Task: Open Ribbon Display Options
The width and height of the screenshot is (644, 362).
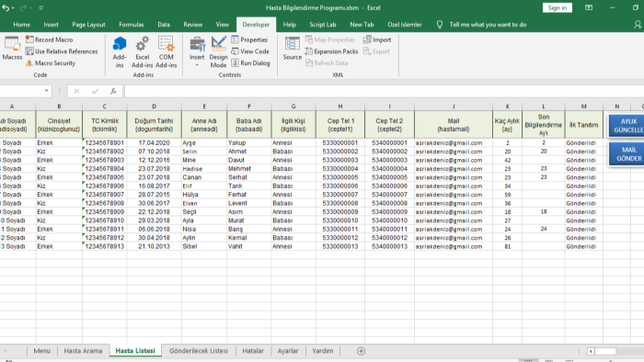Action: click(589, 7)
